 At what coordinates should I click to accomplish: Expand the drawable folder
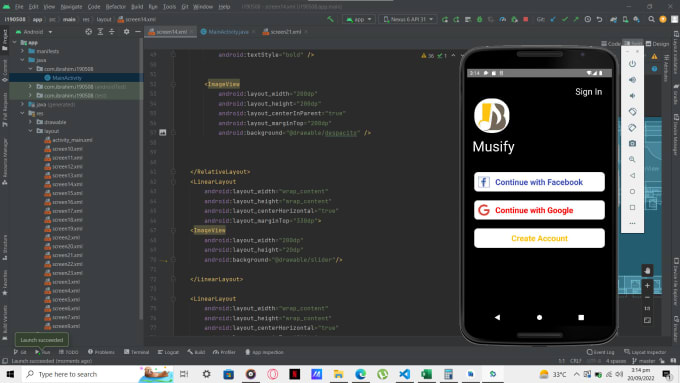click(30, 122)
